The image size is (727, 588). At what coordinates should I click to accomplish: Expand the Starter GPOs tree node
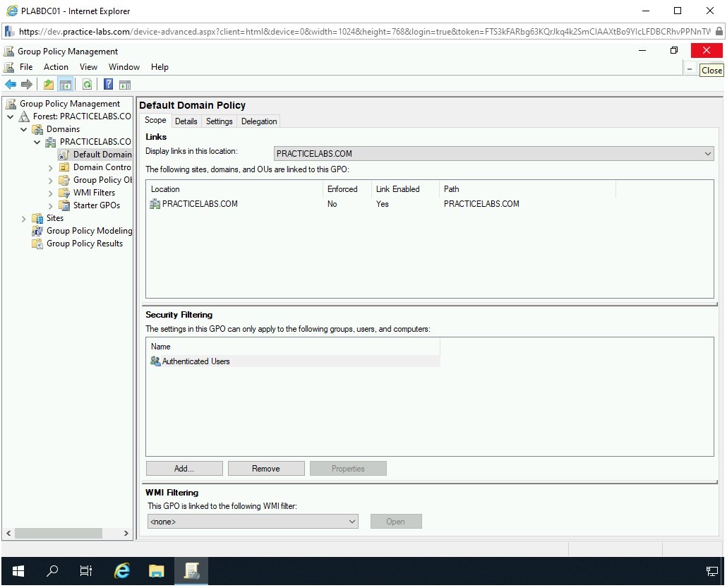click(x=51, y=205)
